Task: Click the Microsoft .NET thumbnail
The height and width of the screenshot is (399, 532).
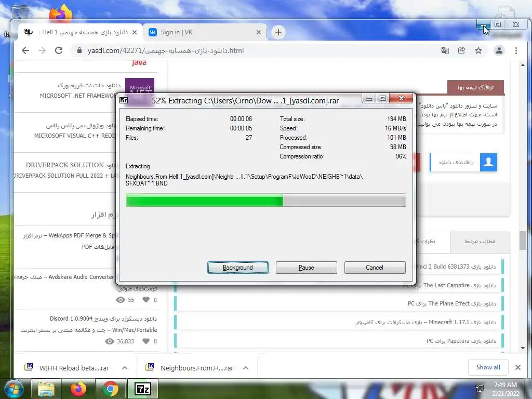Action: pyautogui.click(x=140, y=87)
